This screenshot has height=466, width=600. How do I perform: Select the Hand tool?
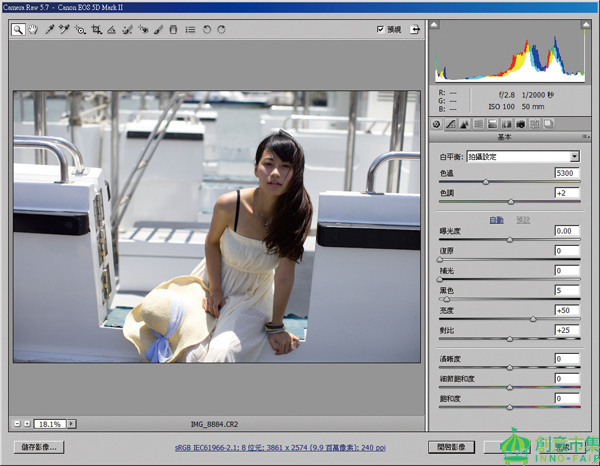point(33,29)
